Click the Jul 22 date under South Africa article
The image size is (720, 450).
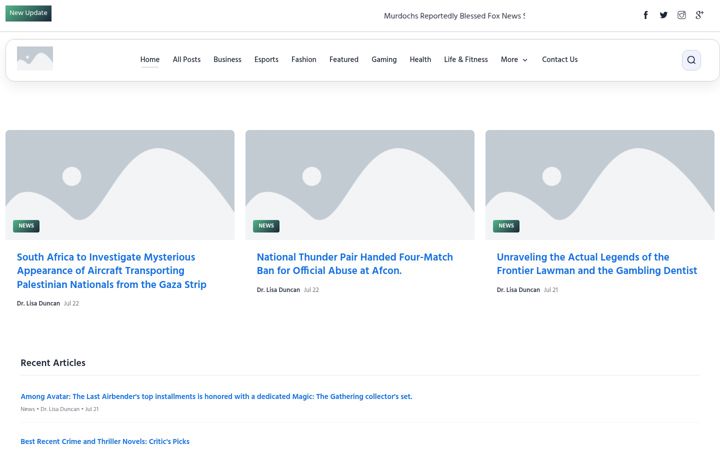71,304
